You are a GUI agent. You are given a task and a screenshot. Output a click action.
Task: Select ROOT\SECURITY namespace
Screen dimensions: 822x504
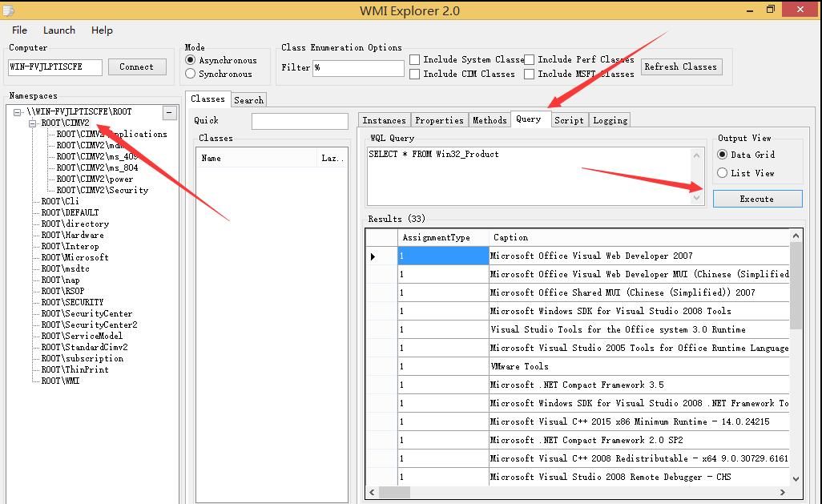(73, 303)
